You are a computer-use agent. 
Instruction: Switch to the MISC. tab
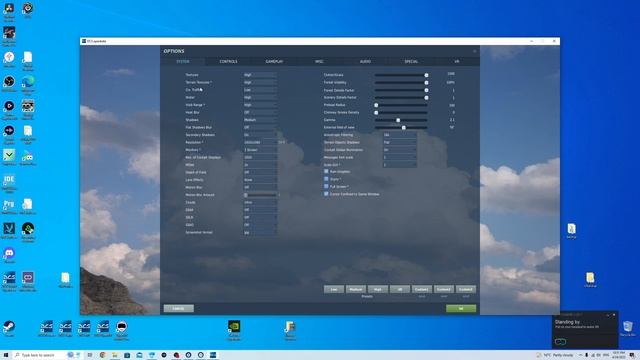point(320,61)
